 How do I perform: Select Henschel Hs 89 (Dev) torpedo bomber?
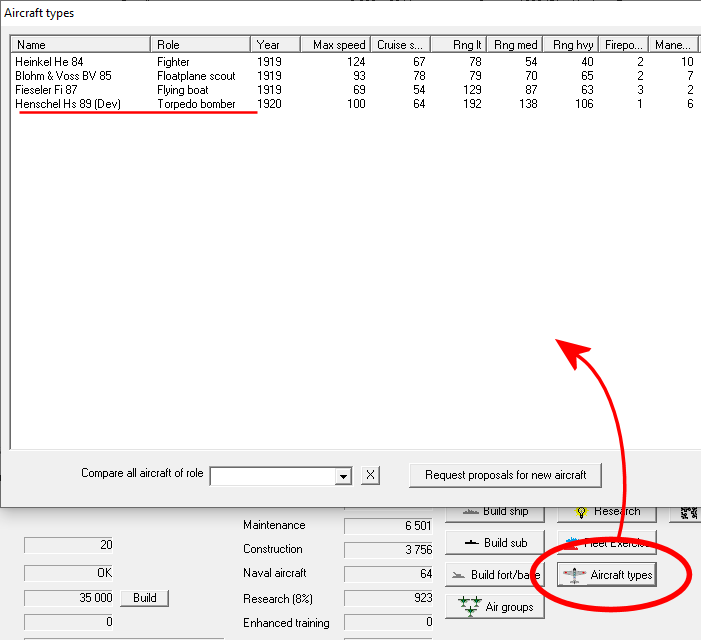(68, 104)
